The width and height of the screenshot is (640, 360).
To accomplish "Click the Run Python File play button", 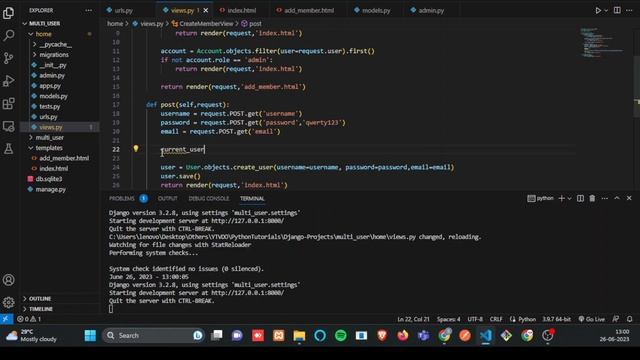I will click(x=598, y=11).
